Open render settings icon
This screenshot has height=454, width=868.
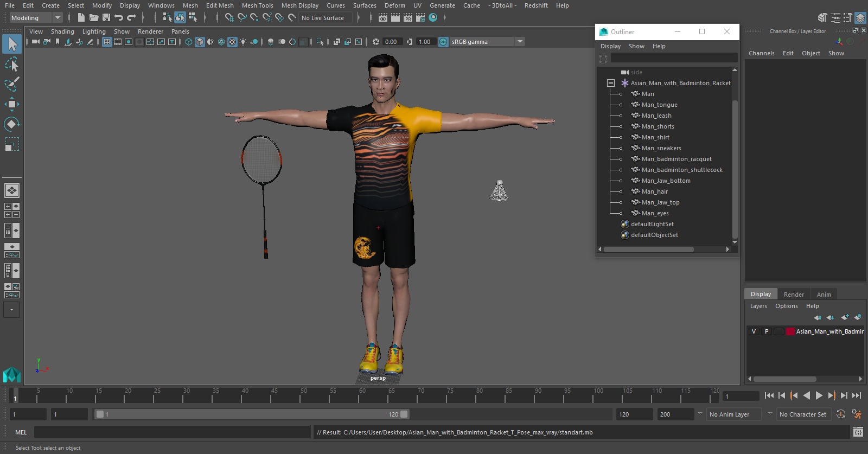420,18
